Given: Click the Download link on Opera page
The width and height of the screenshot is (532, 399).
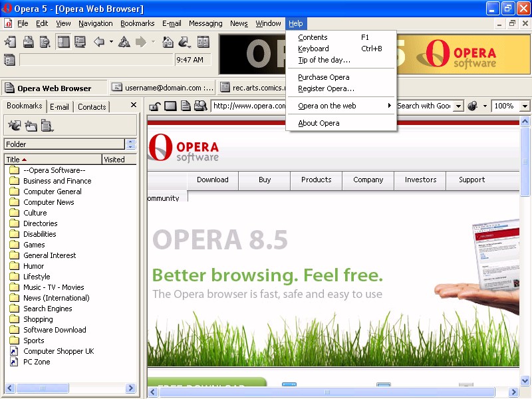Looking at the screenshot, I should point(213,180).
